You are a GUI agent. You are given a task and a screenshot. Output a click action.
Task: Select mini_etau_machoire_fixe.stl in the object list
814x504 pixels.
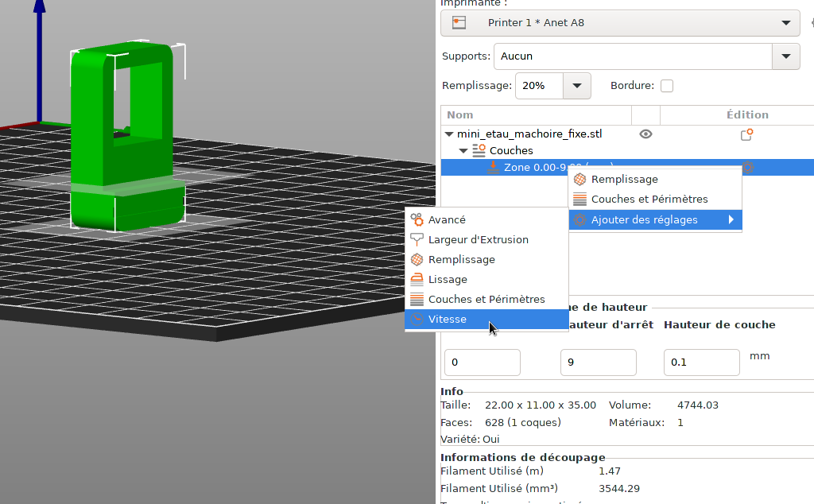click(x=529, y=134)
